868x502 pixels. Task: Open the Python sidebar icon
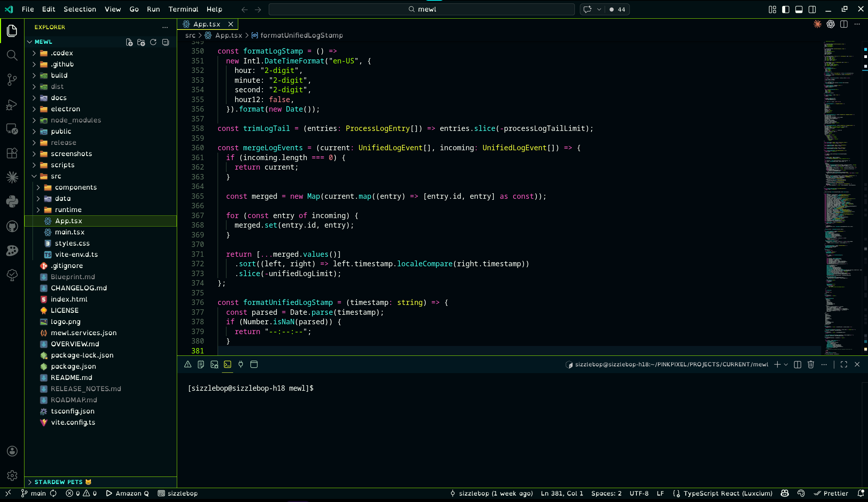coord(12,201)
